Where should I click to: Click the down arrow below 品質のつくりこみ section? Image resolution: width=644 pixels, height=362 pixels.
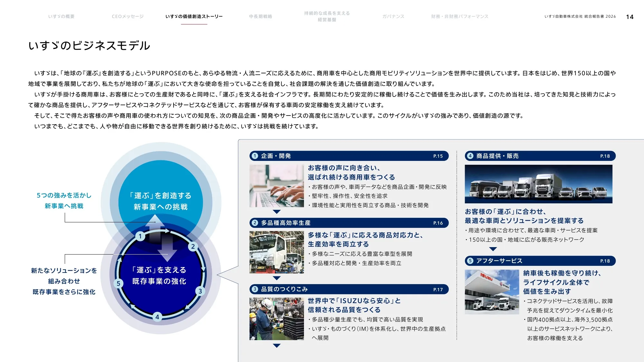tap(277, 346)
